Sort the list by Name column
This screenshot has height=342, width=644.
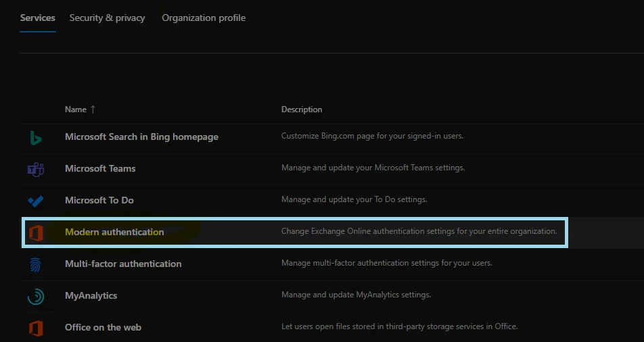[76, 109]
